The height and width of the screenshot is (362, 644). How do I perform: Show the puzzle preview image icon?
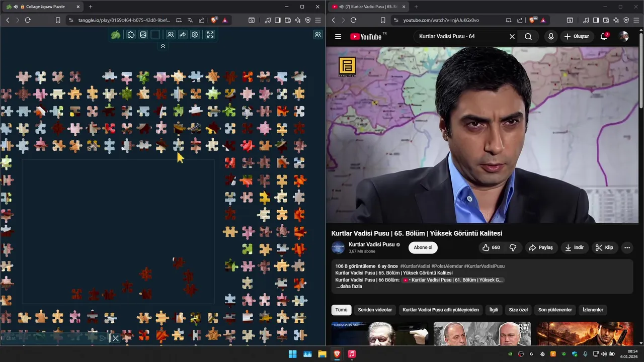point(143,35)
